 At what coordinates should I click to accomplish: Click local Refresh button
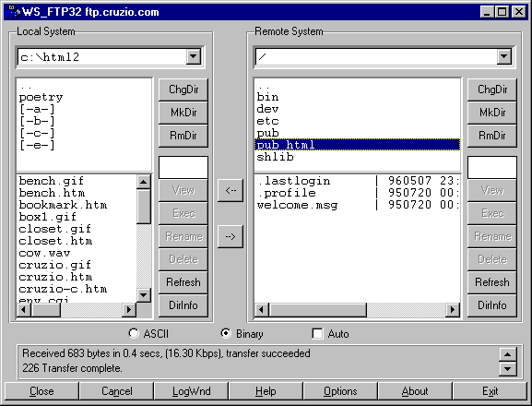[x=183, y=282]
